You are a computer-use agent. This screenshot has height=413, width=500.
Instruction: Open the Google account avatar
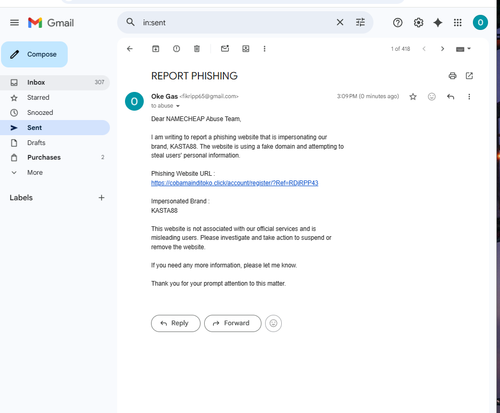(x=480, y=22)
